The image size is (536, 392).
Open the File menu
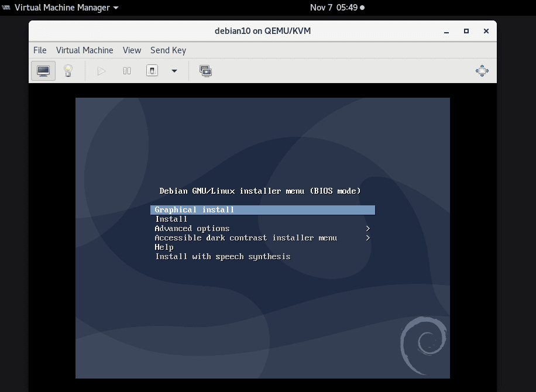coord(40,50)
